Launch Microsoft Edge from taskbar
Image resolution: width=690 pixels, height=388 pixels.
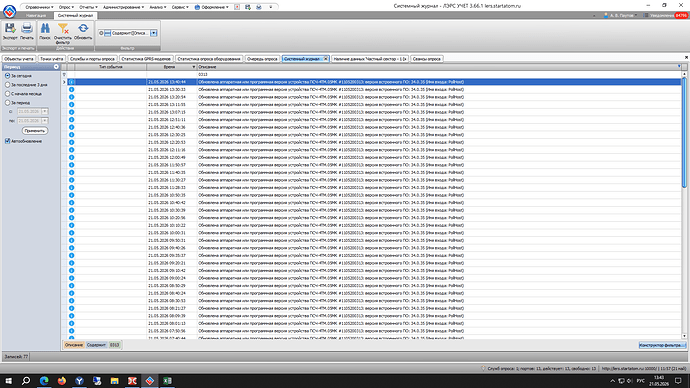(x=44, y=381)
